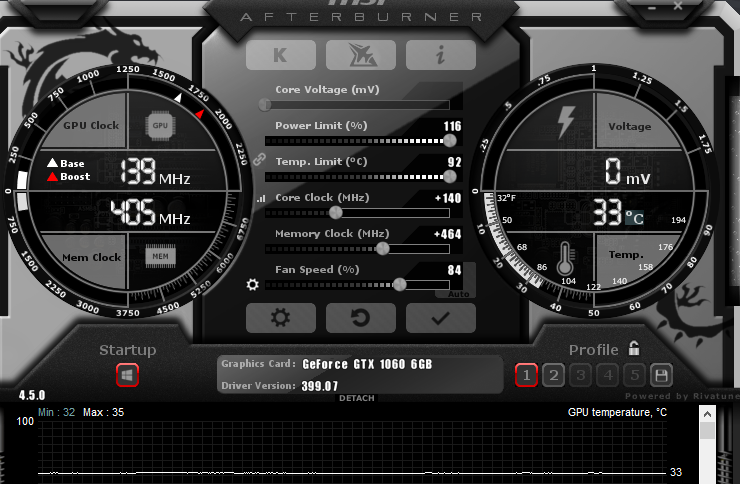Click the fan speed gear icon
740x484 pixels.
[252, 284]
